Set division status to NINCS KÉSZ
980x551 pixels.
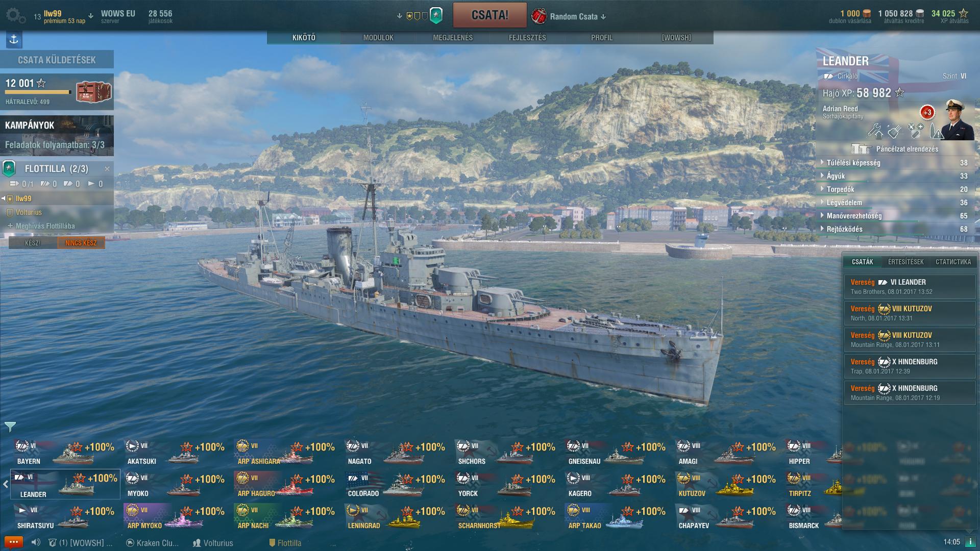(x=81, y=243)
